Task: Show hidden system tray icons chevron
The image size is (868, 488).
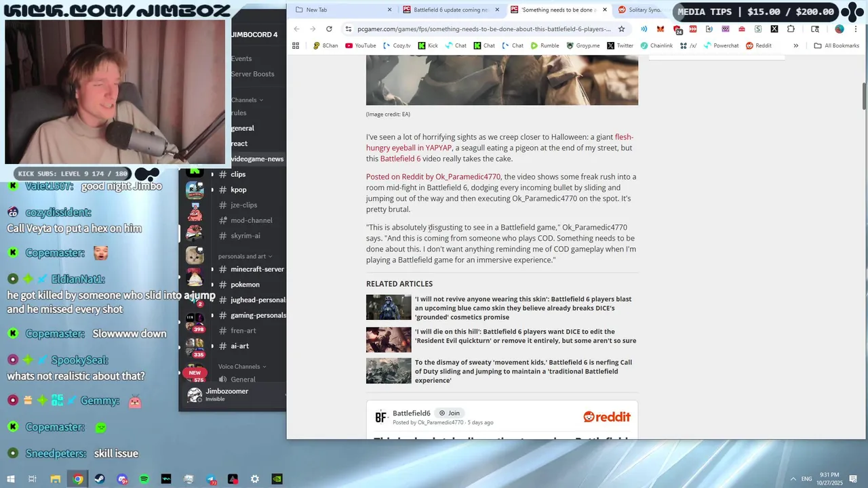Action: pyautogui.click(x=793, y=479)
